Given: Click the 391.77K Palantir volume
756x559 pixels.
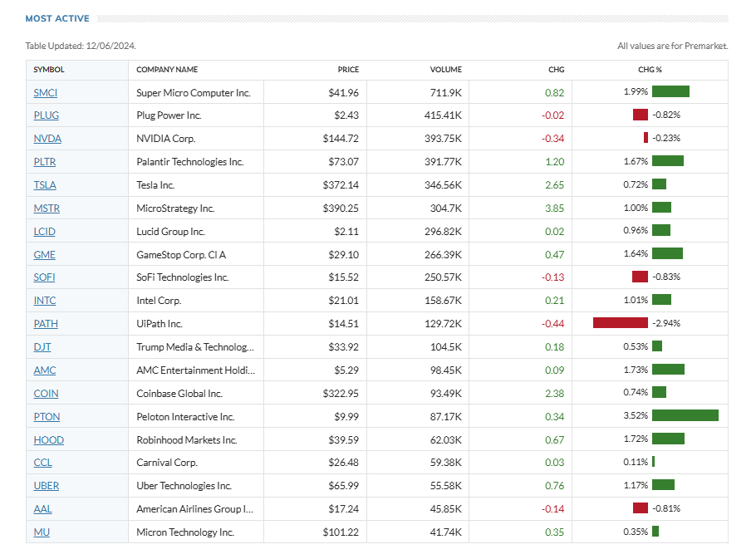Looking at the screenshot, I should [443, 161].
